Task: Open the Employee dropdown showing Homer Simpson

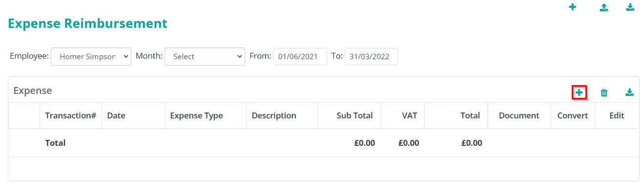Action: (91, 56)
